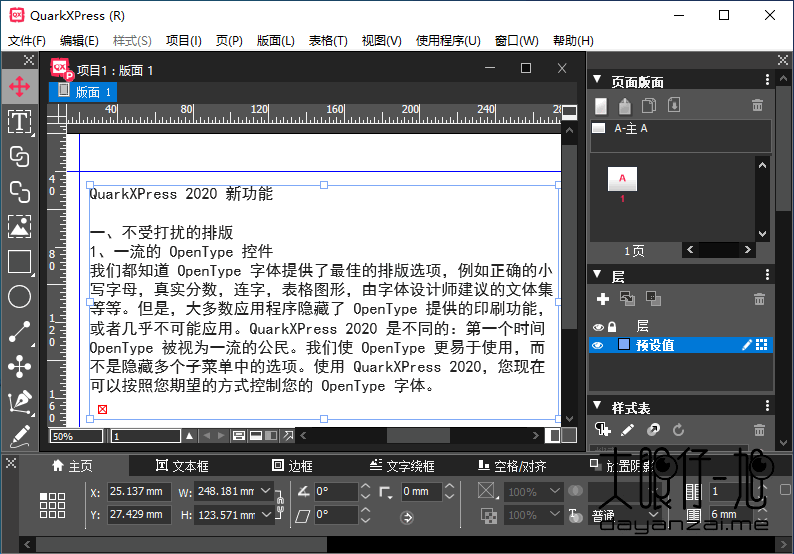Click the 预设值 layer color swatch
This screenshot has height=554, width=794.
pos(624,345)
